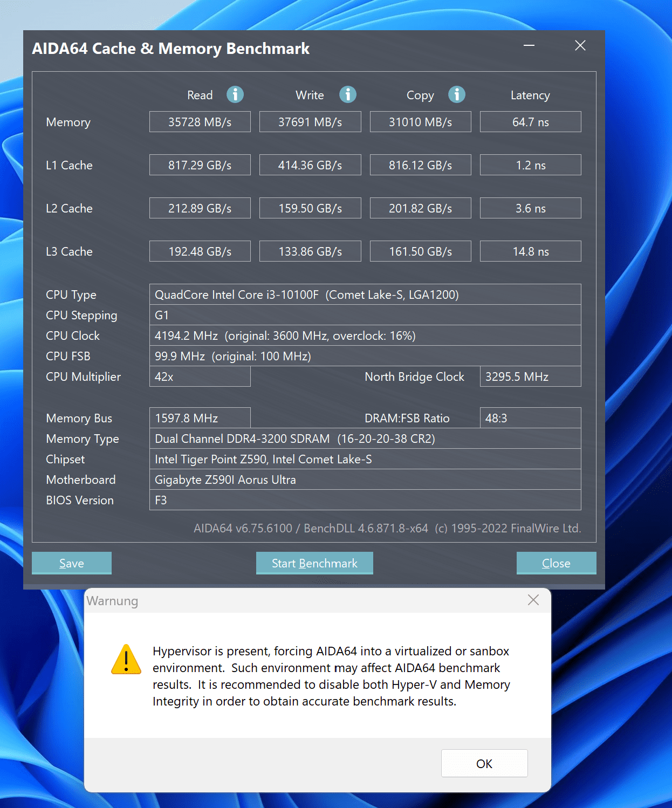The image size is (672, 808).
Task: Click L2 Cache Read value 212.89 GB/s
Action: [200, 208]
